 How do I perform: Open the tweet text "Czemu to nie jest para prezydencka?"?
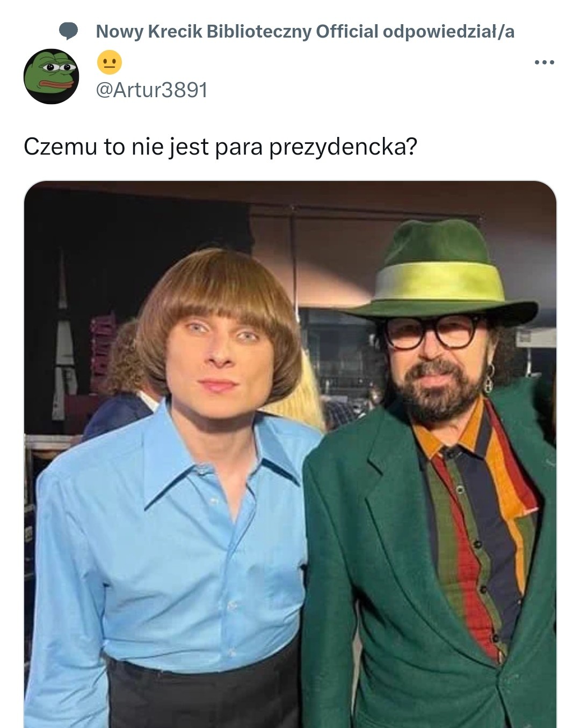[x=220, y=147]
